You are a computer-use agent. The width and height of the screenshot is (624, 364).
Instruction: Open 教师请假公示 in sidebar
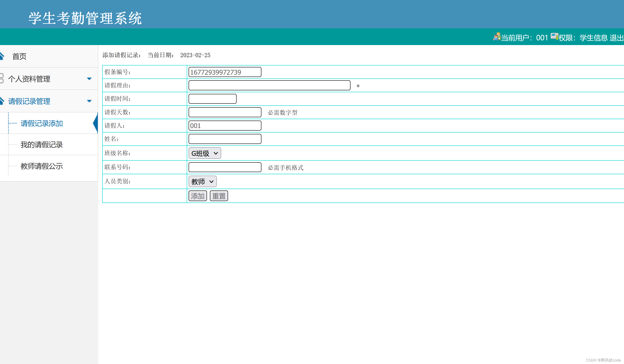(x=42, y=166)
